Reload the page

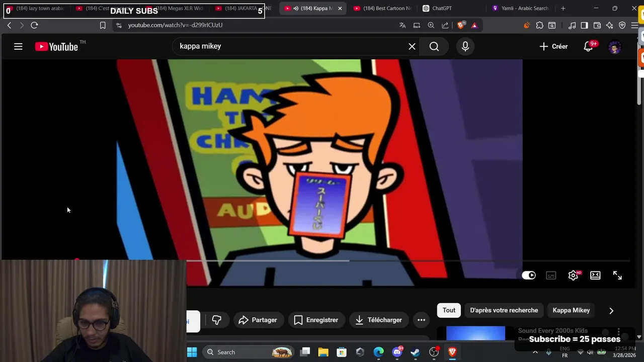pyautogui.click(x=34, y=25)
